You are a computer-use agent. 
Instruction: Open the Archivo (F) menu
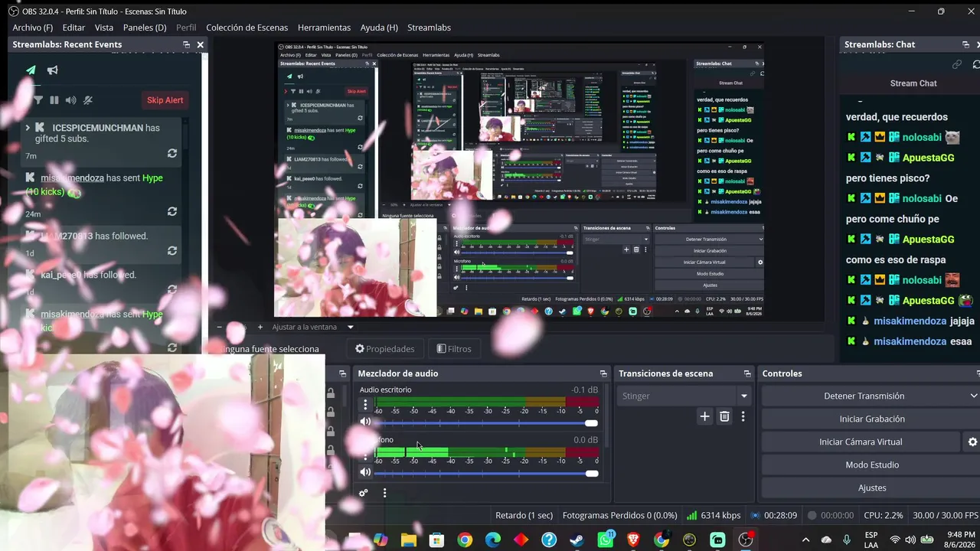coord(33,28)
